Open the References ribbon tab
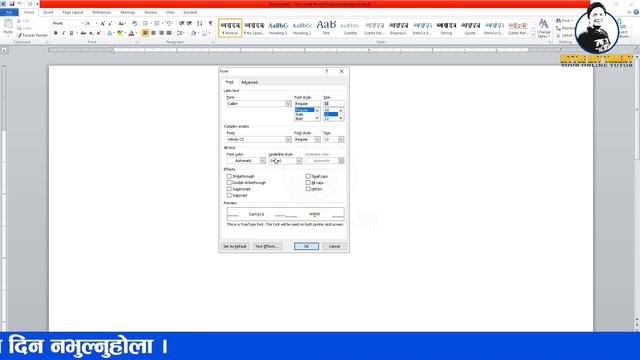The height and width of the screenshot is (360, 640). [102, 13]
